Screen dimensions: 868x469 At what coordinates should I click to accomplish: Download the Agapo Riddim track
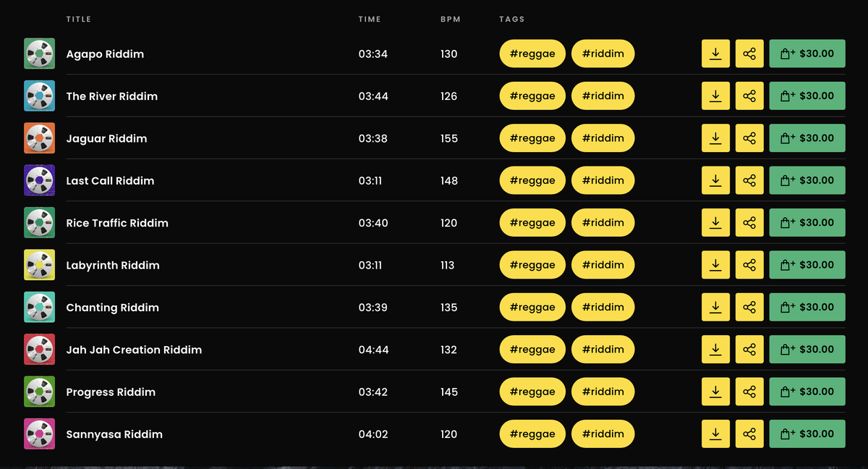[715, 54]
